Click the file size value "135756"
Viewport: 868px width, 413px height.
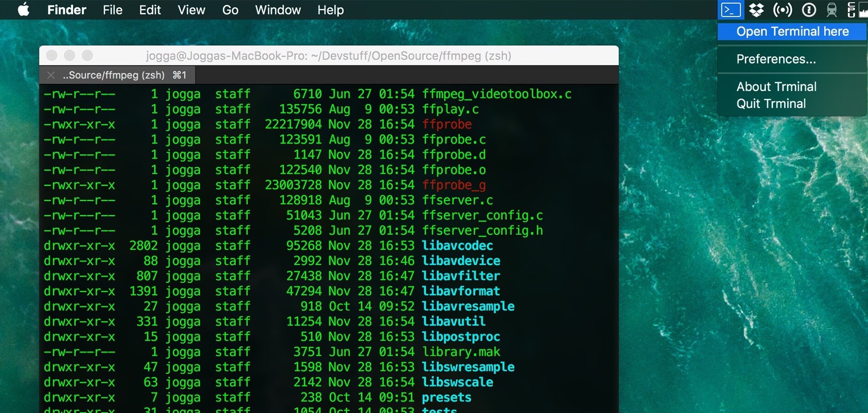[x=300, y=109]
